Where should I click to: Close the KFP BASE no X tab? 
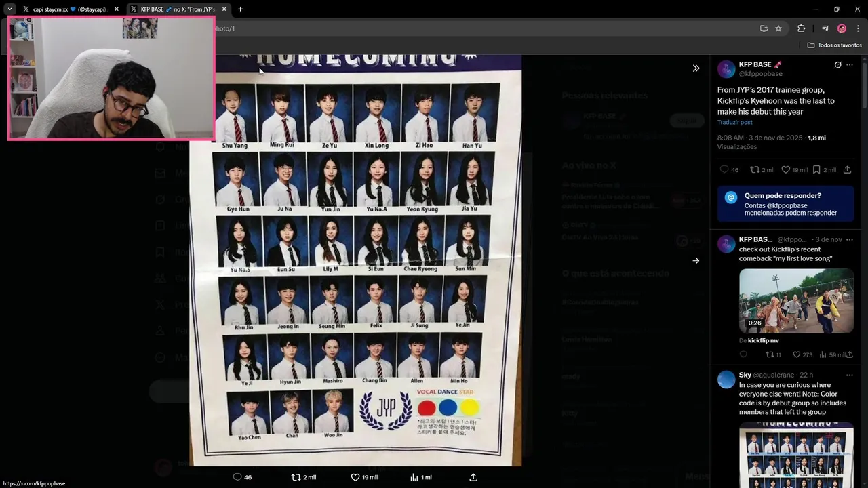tap(224, 9)
